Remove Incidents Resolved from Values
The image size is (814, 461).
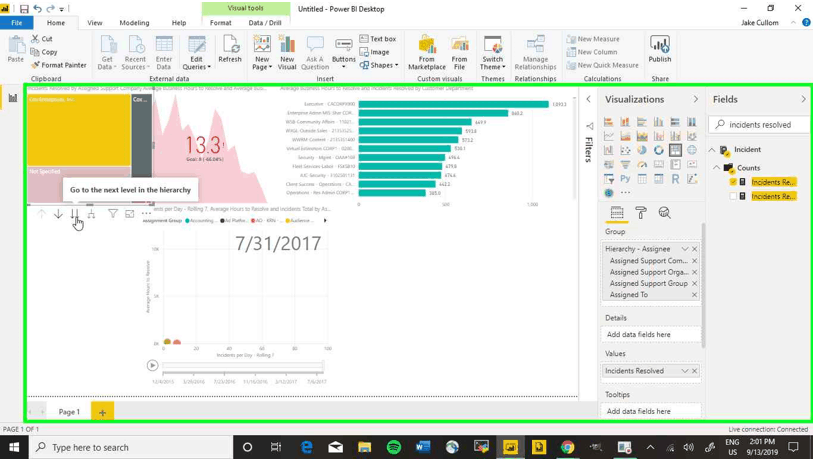[695, 371]
